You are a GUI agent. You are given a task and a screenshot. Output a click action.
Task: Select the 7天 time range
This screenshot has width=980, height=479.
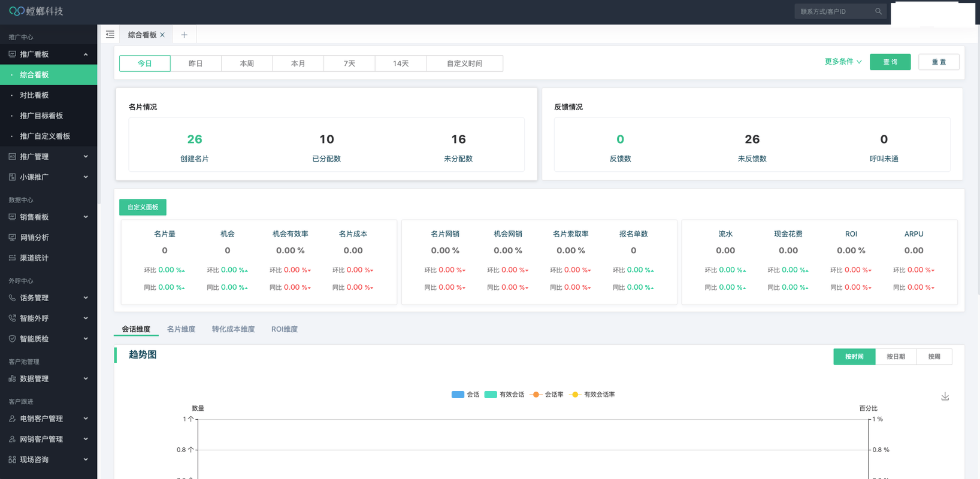click(349, 63)
